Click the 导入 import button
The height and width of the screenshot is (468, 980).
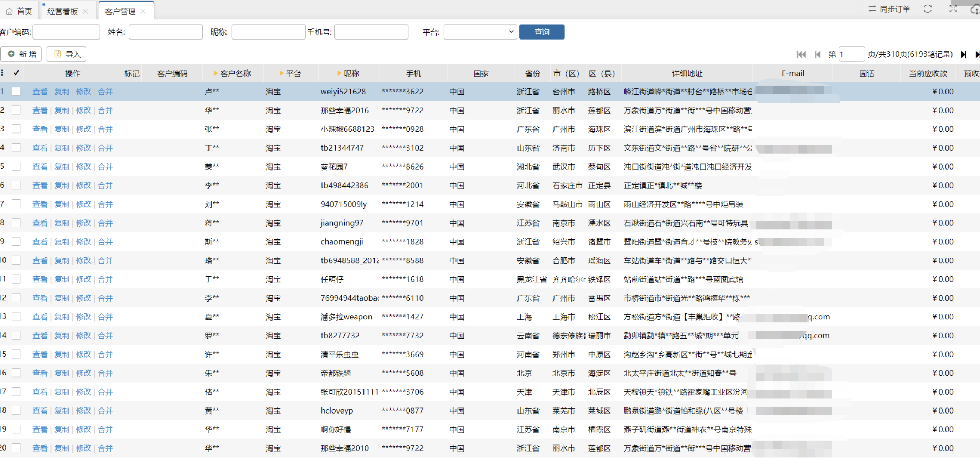point(67,54)
